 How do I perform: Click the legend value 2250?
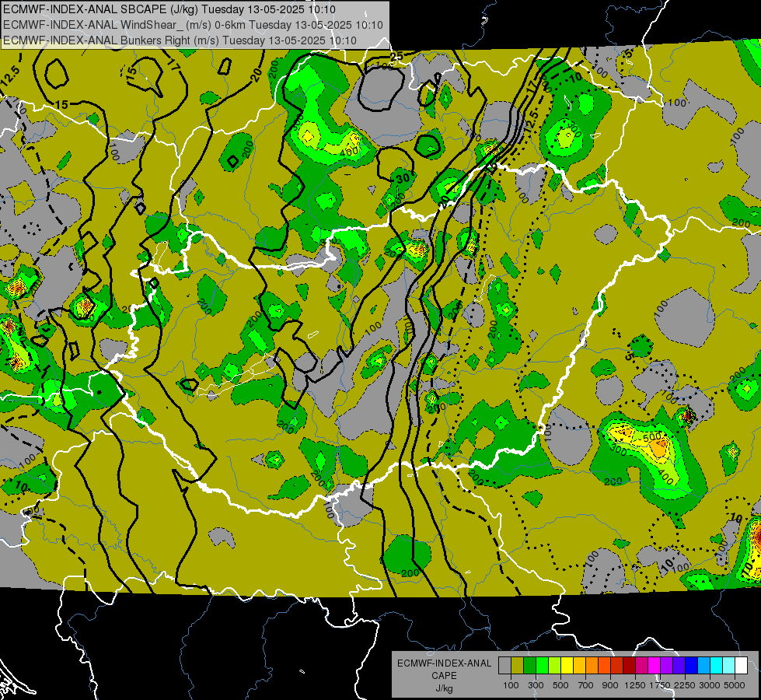coord(686,685)
